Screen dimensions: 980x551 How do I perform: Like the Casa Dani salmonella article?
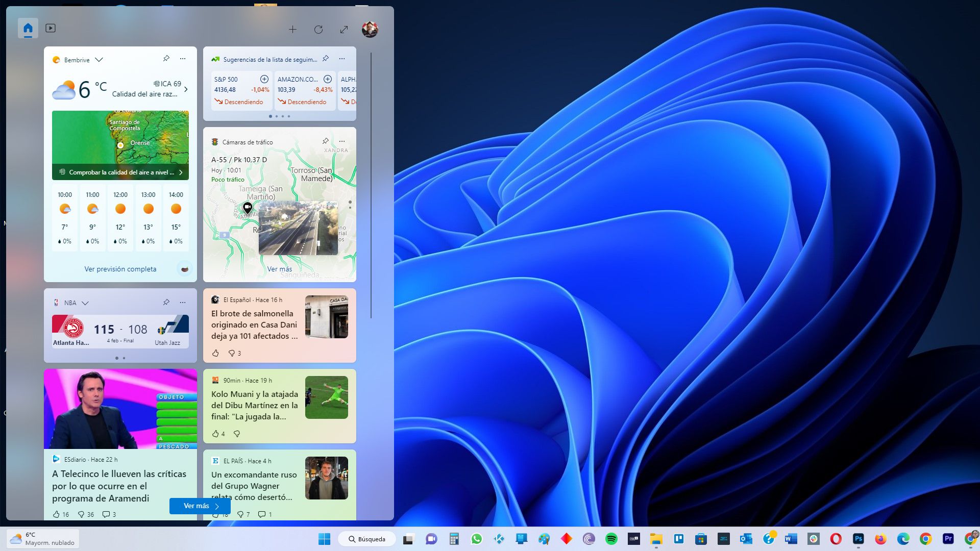click(x=216, y=353)
